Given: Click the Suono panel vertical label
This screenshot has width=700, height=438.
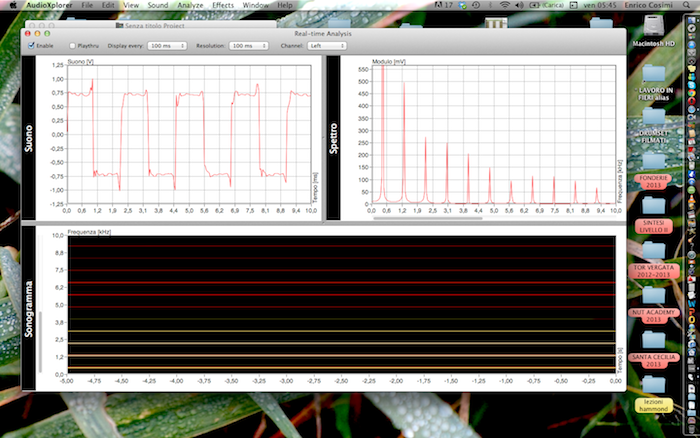Looking at the screenshot, I should (29, 138).
